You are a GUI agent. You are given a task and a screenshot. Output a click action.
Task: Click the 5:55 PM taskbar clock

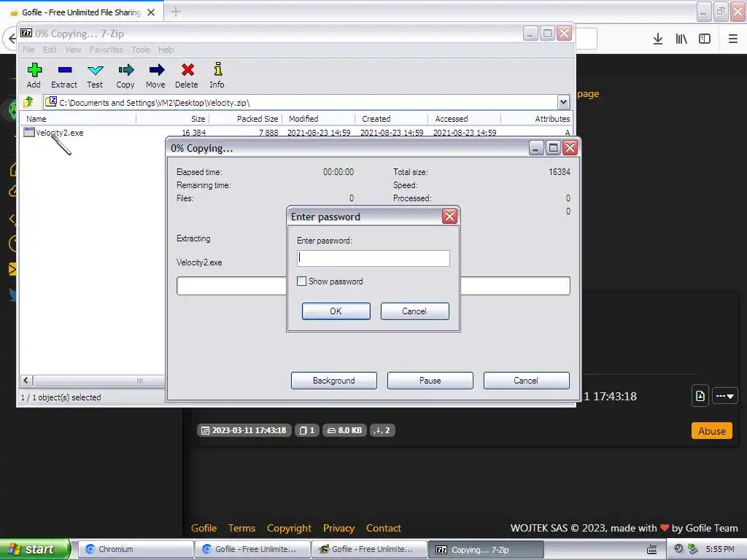(720, 549)
